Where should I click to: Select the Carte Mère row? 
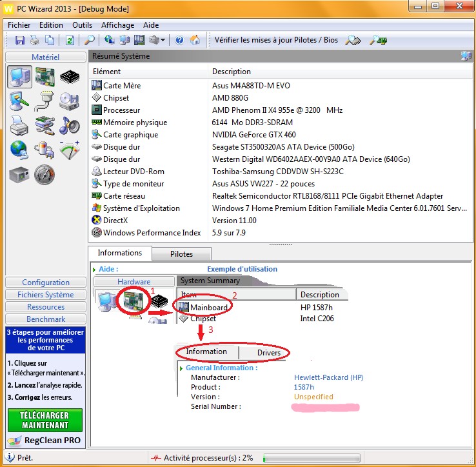point(281,86)
